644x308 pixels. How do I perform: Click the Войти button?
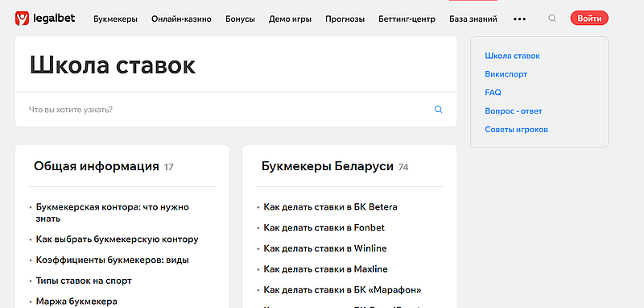point(589,19)
